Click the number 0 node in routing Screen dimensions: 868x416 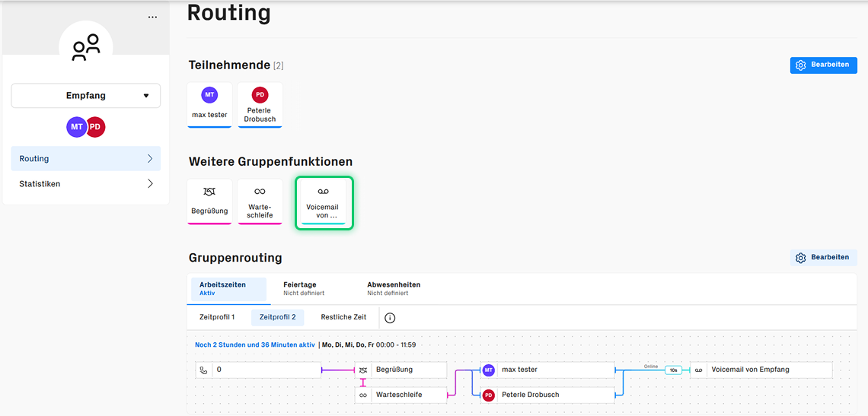[x=259, y=370]
